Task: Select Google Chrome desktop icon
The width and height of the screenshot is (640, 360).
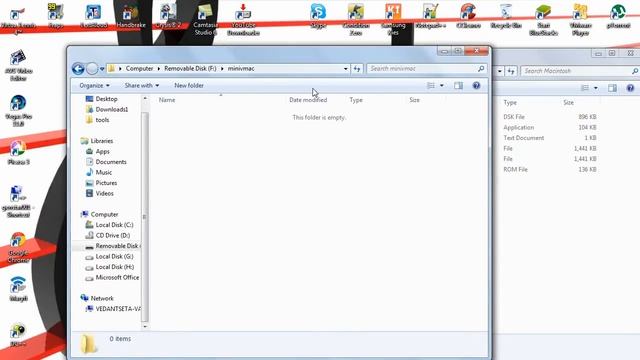Action: [18, 248]
